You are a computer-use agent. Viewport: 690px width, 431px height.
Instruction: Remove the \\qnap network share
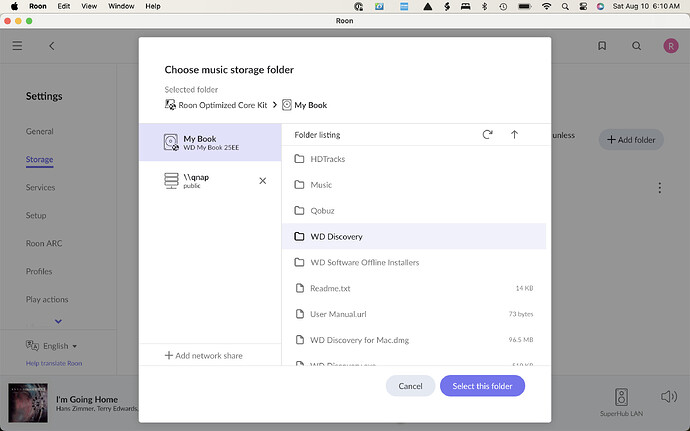263,181
